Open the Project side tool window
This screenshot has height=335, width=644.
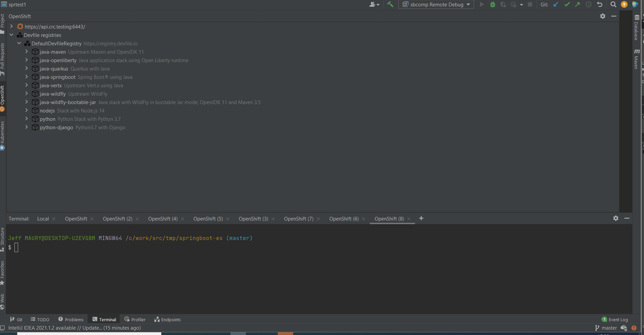click(2, 23)
